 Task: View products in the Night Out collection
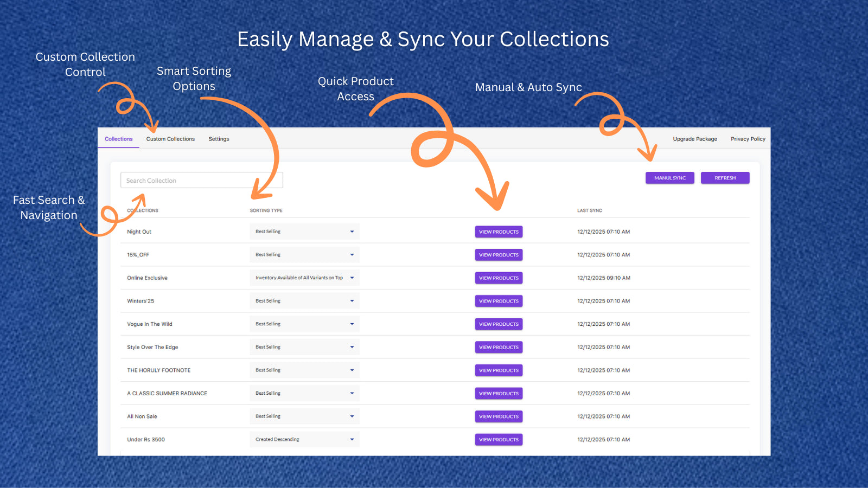[x=499, y=232]
